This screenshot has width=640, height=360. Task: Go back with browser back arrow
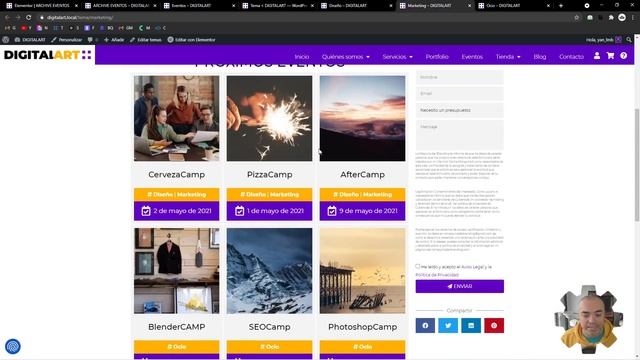[x=7, y=18]
